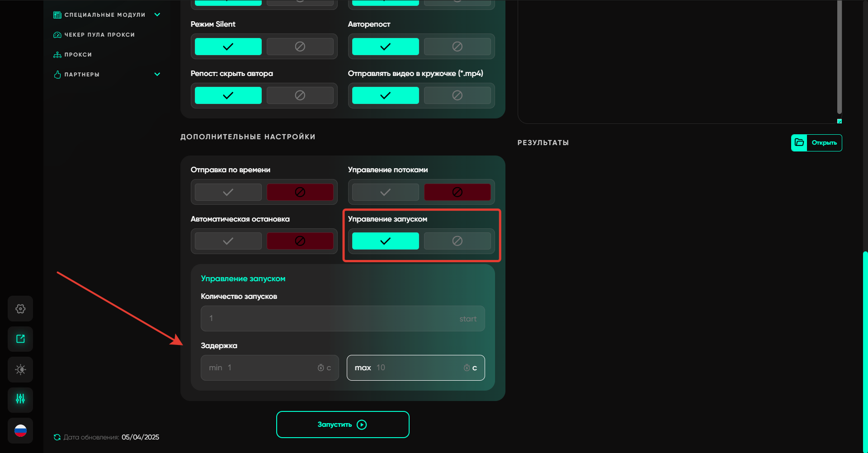Viewport: 868px width, 453px height.
Task: Open Чекер пула прокси menu item
Action: point(99,35)
